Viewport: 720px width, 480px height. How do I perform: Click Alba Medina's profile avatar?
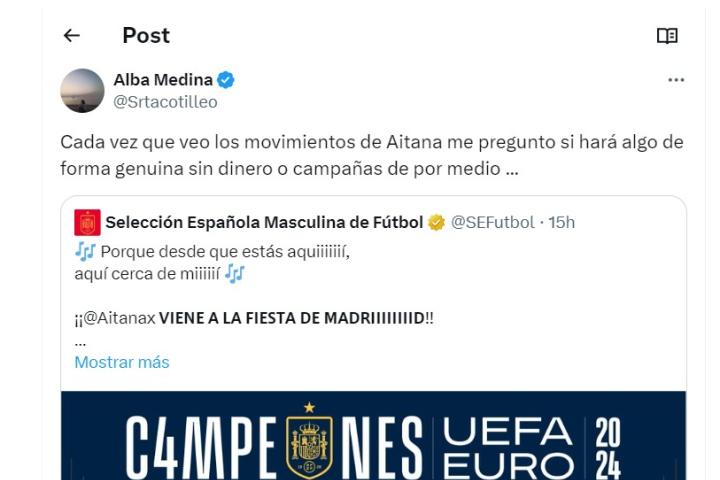pyautogui.click(x=82, y=90)
